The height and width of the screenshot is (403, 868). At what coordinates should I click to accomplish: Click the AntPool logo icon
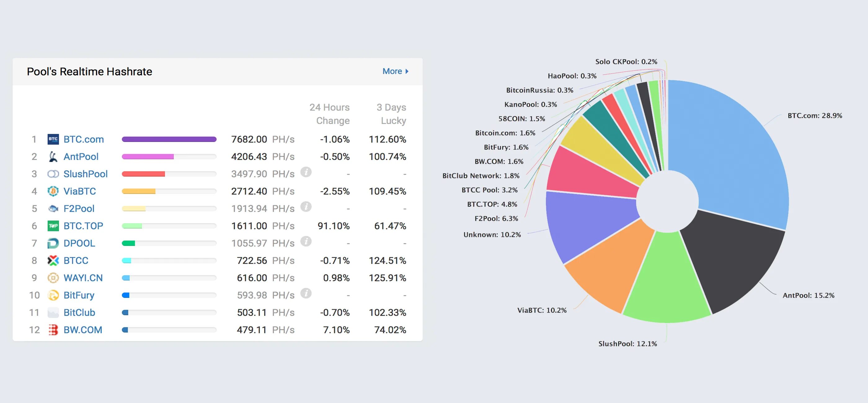[53, 157]
